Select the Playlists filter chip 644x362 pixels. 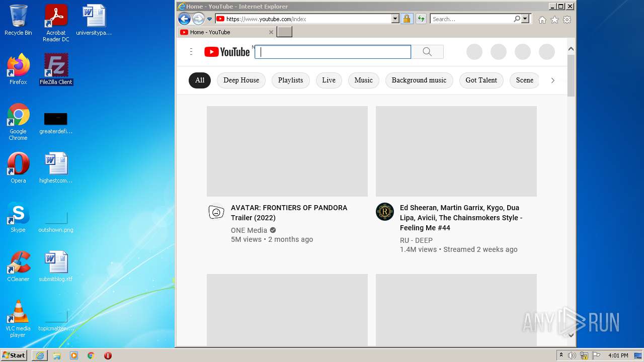[x=290, y=80]
